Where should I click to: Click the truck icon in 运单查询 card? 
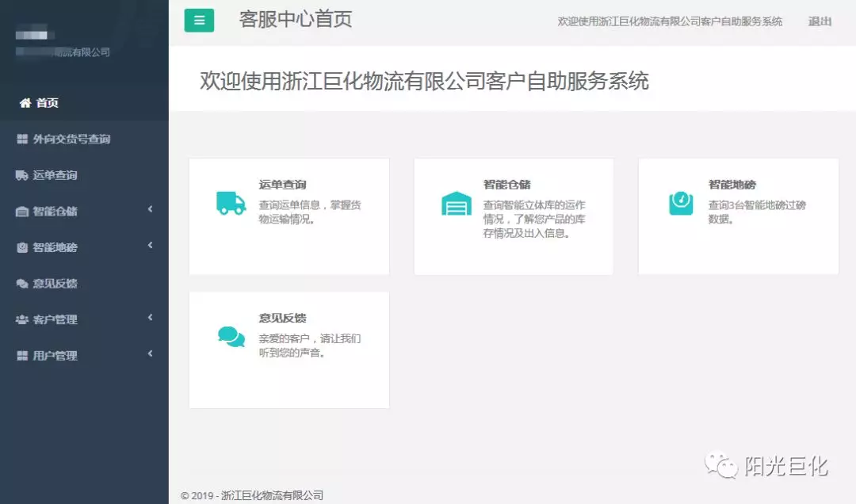click(231, 203)
